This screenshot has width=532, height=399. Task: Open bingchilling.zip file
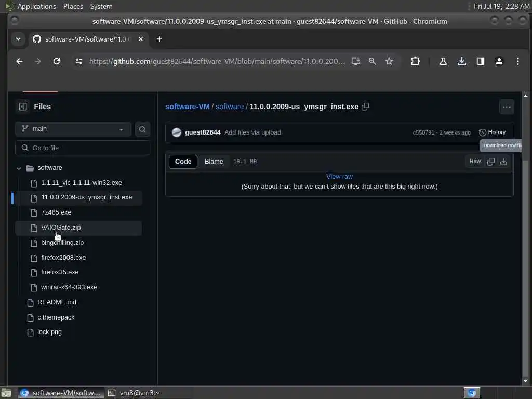(62, 243)
